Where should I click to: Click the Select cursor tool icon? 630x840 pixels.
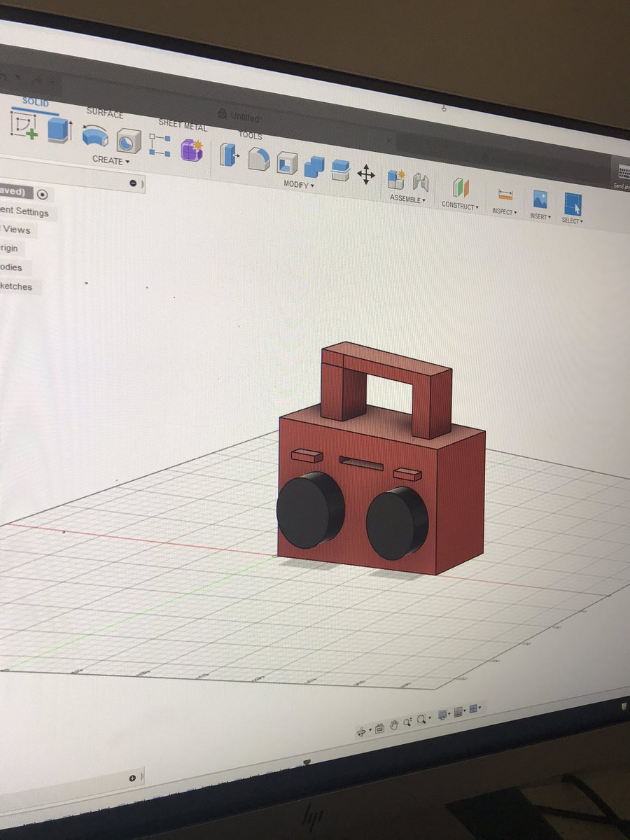pos(573,204)
